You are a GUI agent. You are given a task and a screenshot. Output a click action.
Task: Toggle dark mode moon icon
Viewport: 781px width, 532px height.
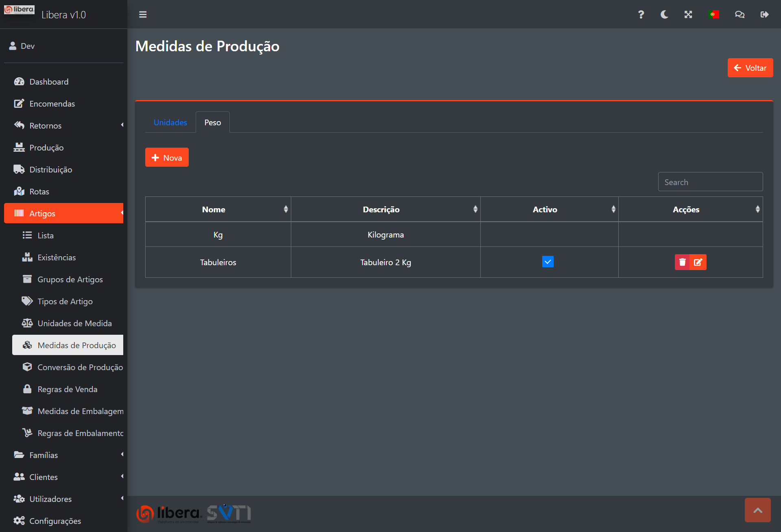tap(664, 15)
